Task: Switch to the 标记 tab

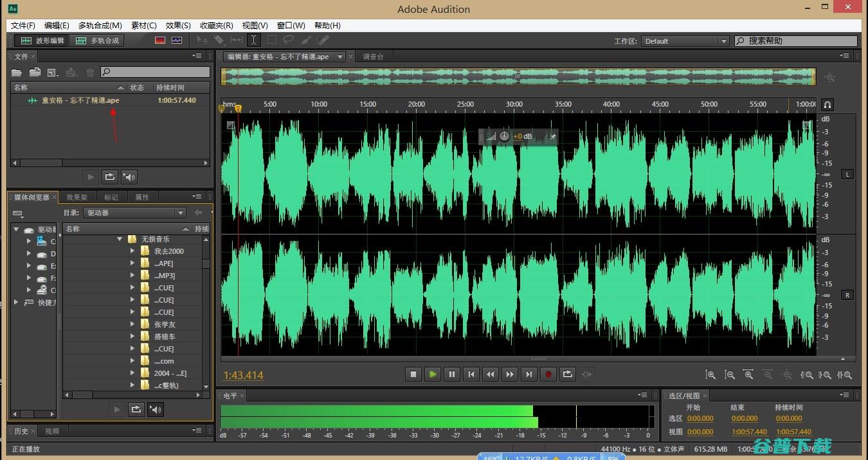Action: 111,197
